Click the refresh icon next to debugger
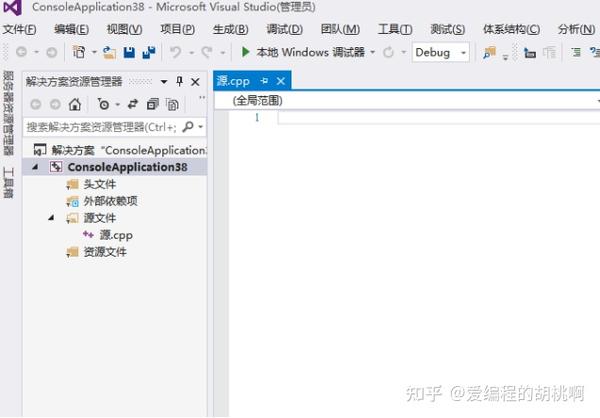Viewport: 600px width, 418px height. 388,52
